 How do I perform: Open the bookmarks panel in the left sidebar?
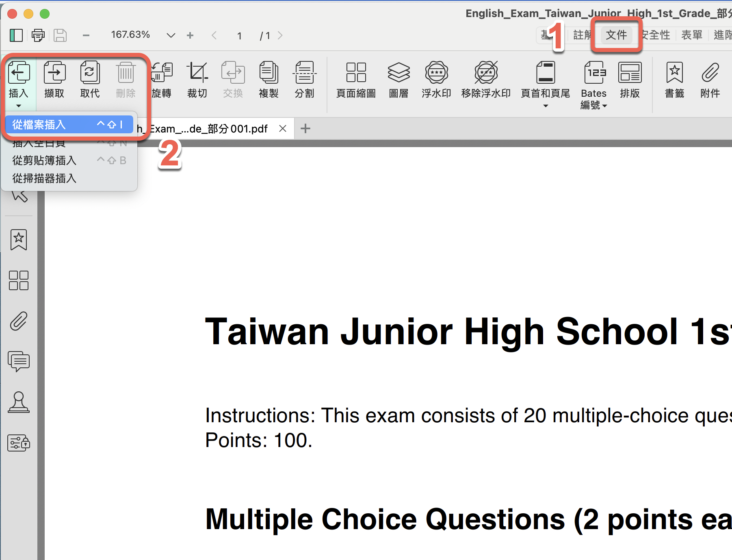(x=19, y=240)
